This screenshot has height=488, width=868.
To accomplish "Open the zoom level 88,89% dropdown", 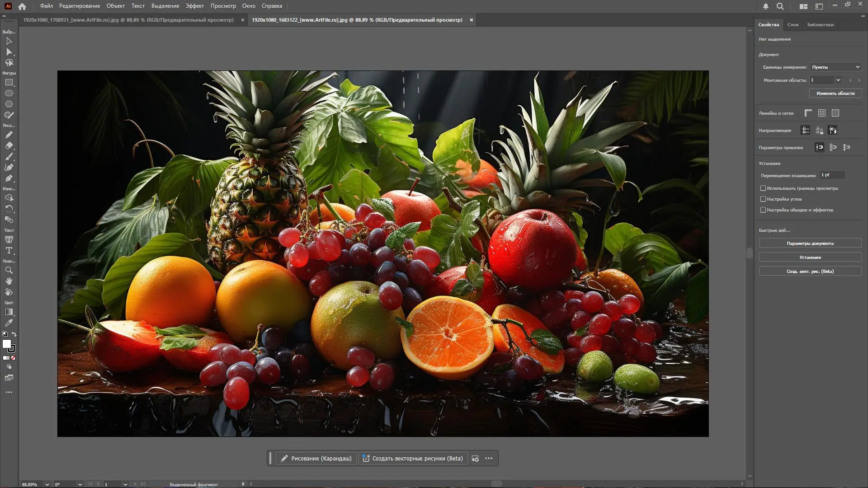I will 47,484.
